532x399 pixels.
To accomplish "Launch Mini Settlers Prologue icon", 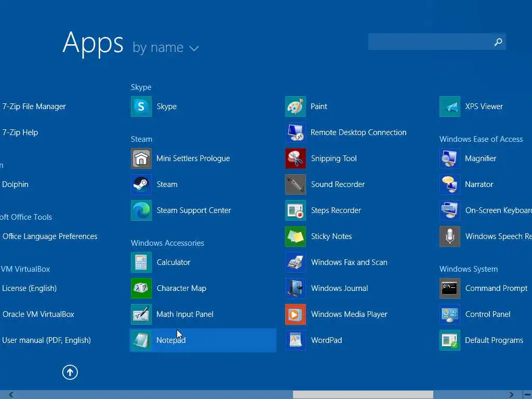I will point(141,158).
